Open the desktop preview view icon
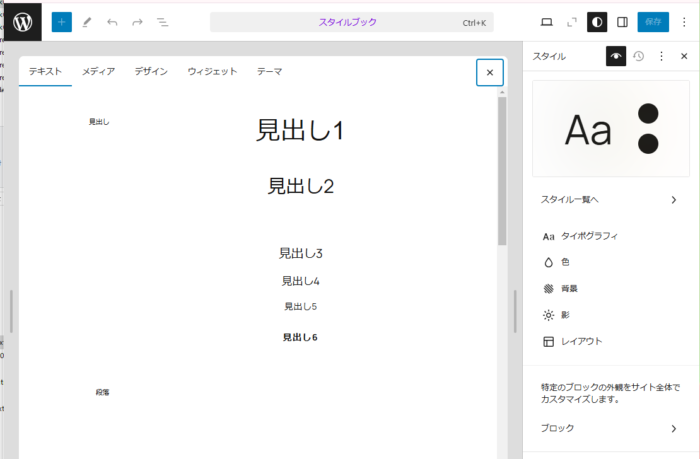700x459 pixels. point(546,22)
